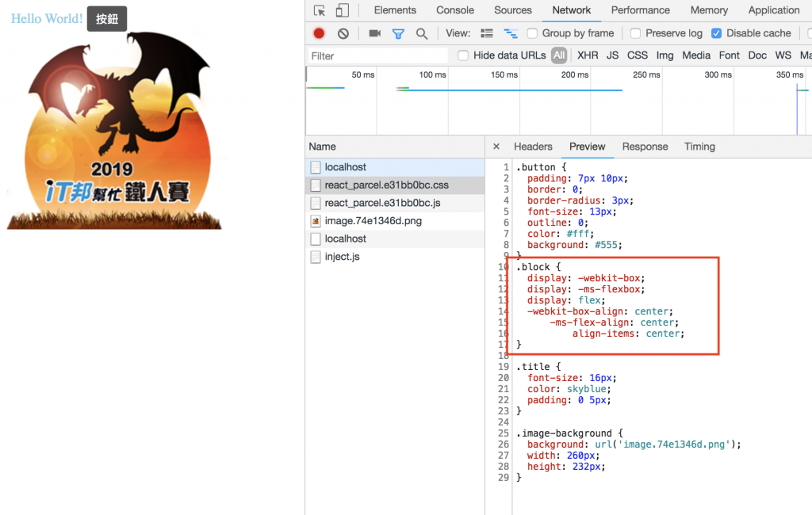Show the Timing sub-tab
This screenshot has height=515, width=812.
[x=699, y=147]
